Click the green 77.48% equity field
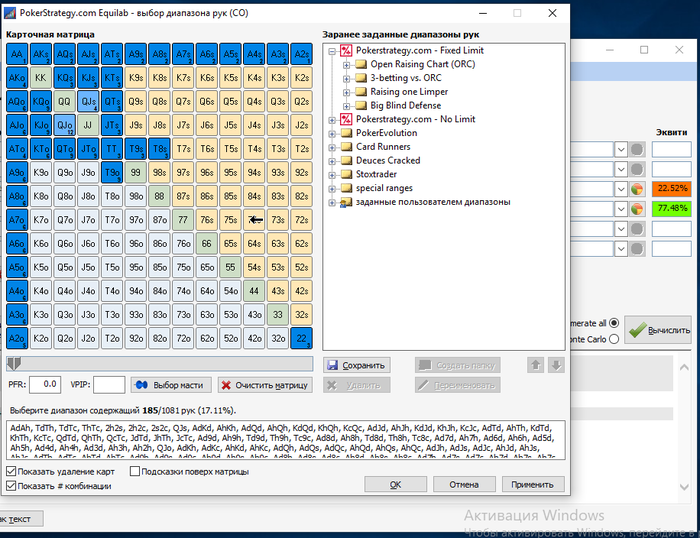 pos(672,209)
